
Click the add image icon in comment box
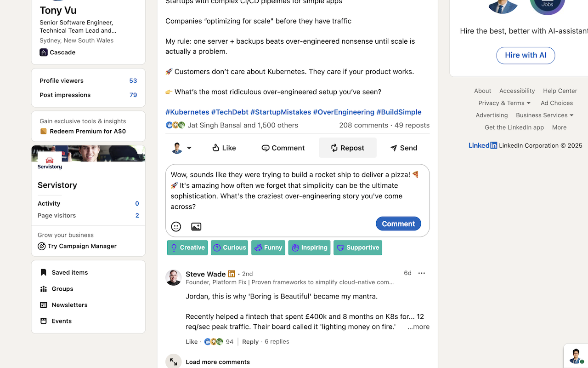(196, 226)
